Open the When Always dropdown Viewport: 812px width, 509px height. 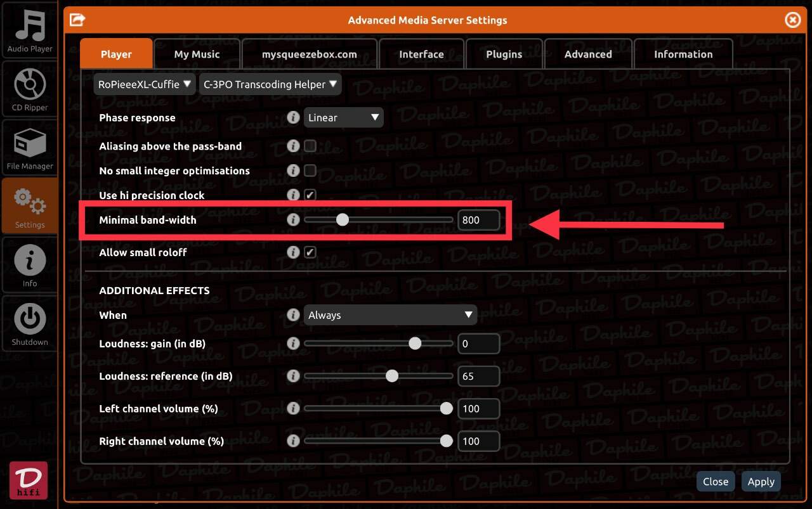(x=390, y=315)
